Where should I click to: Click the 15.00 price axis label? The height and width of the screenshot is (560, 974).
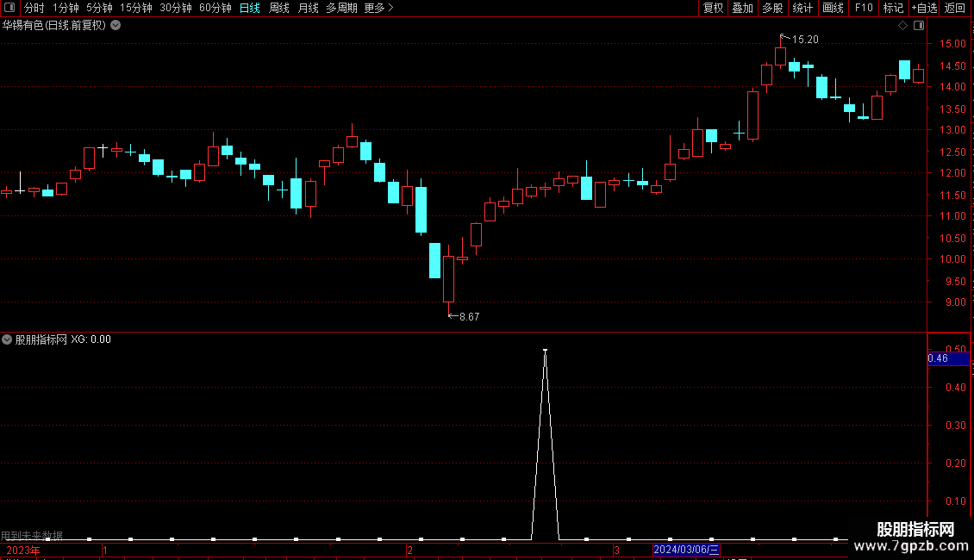pos(952,44)
